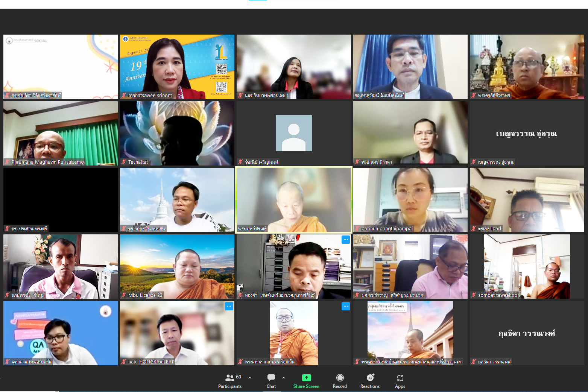Screen dimensions: 588x392
Task: Open more options on nate HONGKRAILERT tile
Action: 229,306
